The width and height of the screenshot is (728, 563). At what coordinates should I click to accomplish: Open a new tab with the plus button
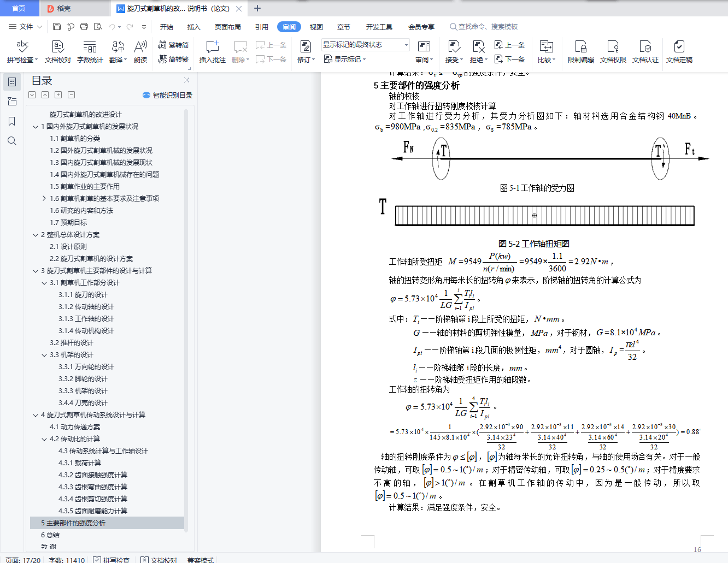click(x=257, y=8)
